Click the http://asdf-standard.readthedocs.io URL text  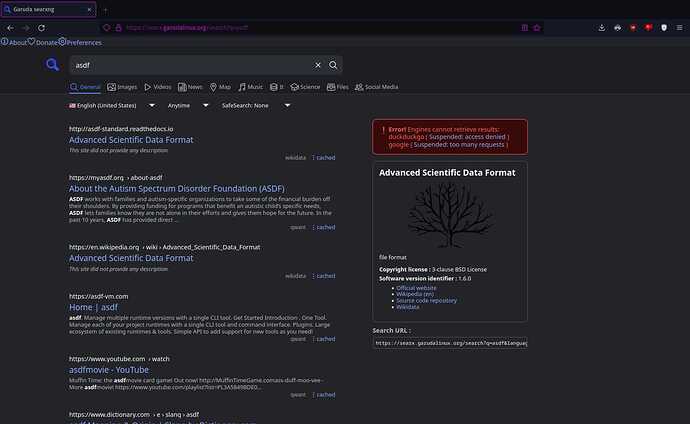pos(121,129)
